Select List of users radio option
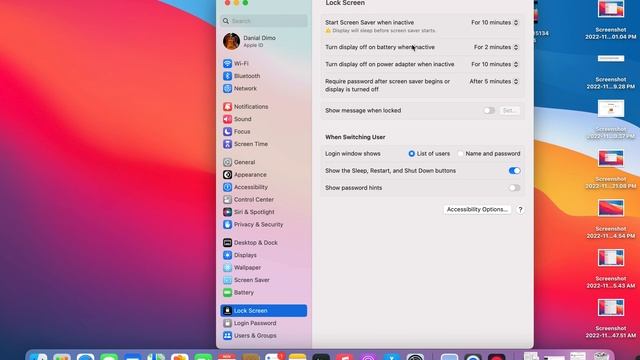Viewport: 640px width, 360px height. click(x=411, y=154)
